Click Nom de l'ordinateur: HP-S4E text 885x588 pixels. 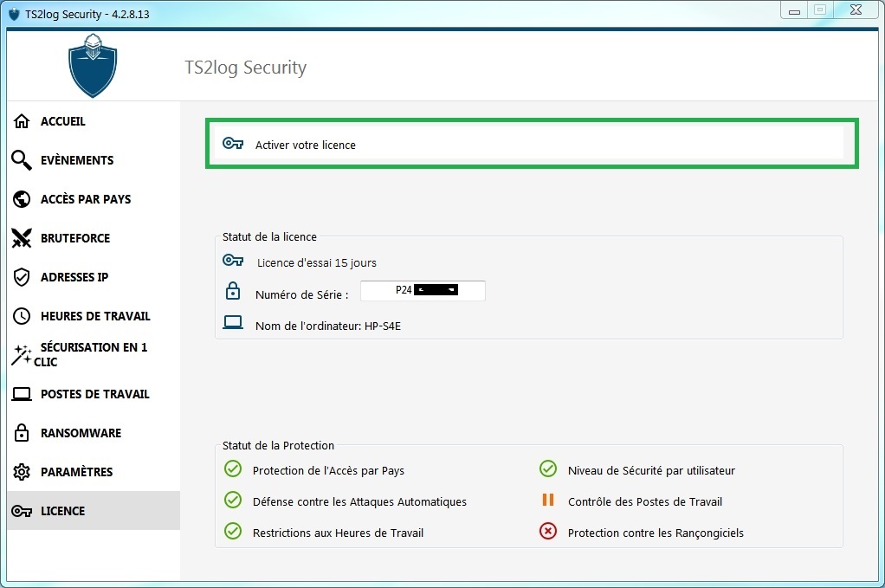(x=328, y=326)
